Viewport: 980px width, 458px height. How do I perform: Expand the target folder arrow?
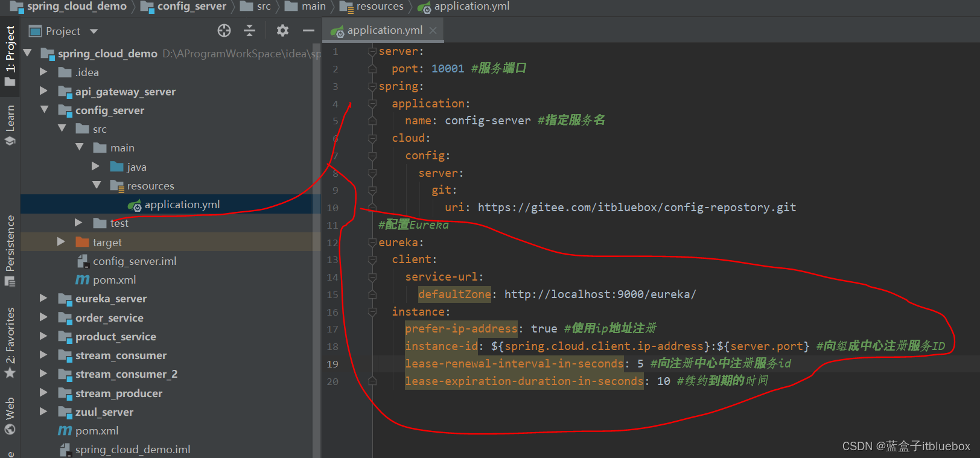click(61, 241)
